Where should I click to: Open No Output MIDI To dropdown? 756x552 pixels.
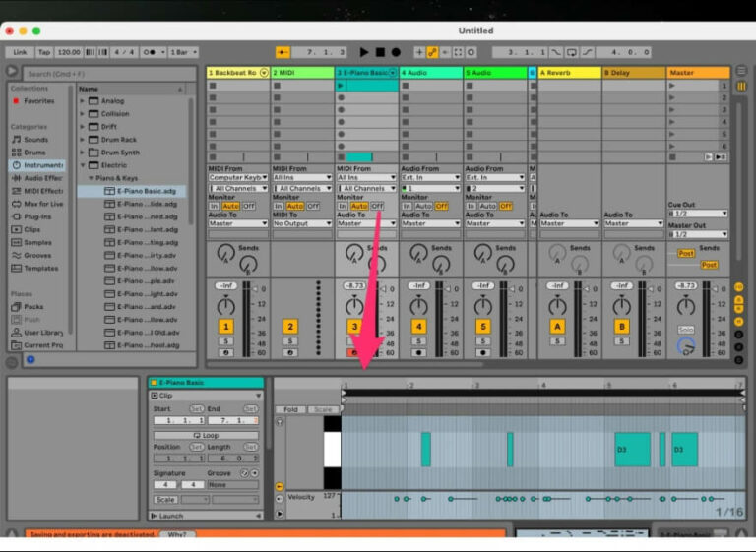(x=302, y=223)
